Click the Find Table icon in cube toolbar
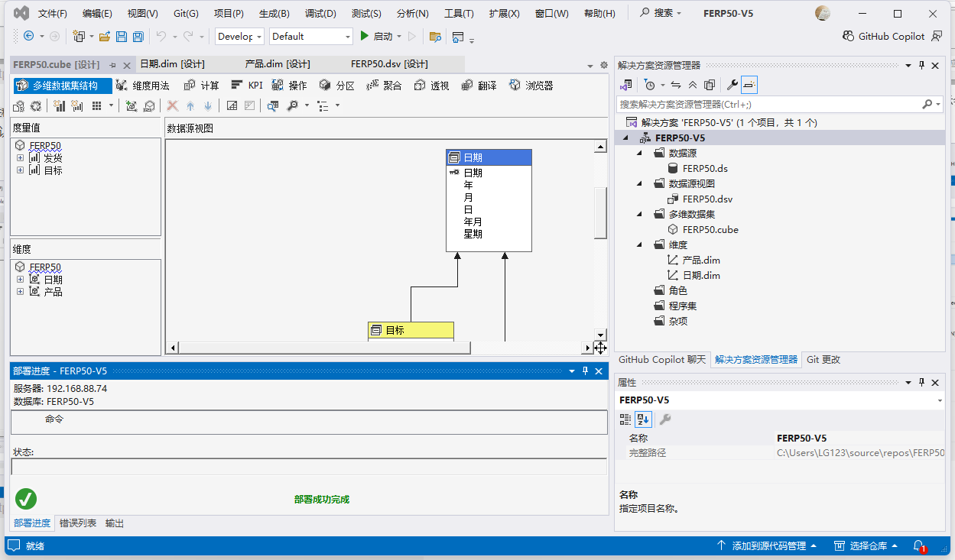This screenshot has height=560, width=955. coord(273,106)
